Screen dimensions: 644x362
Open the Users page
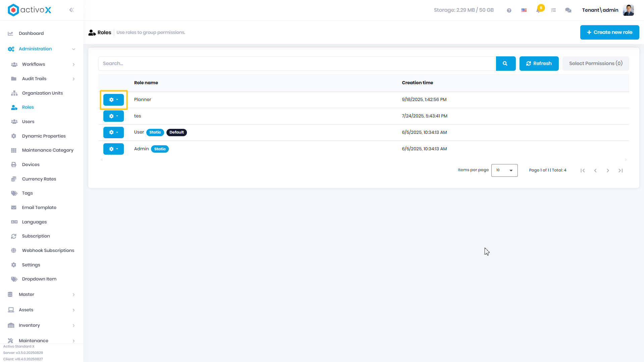(28, 122)
